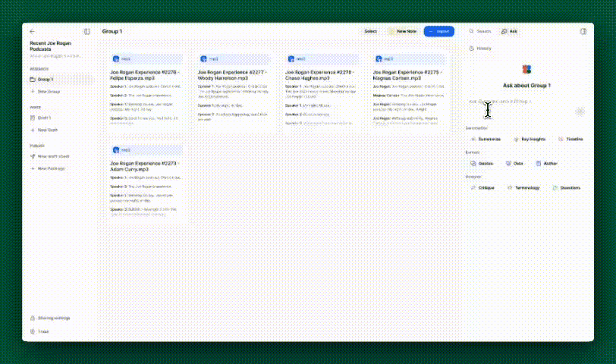Open the Adam Curry.mp3 card title

point(145,166)
